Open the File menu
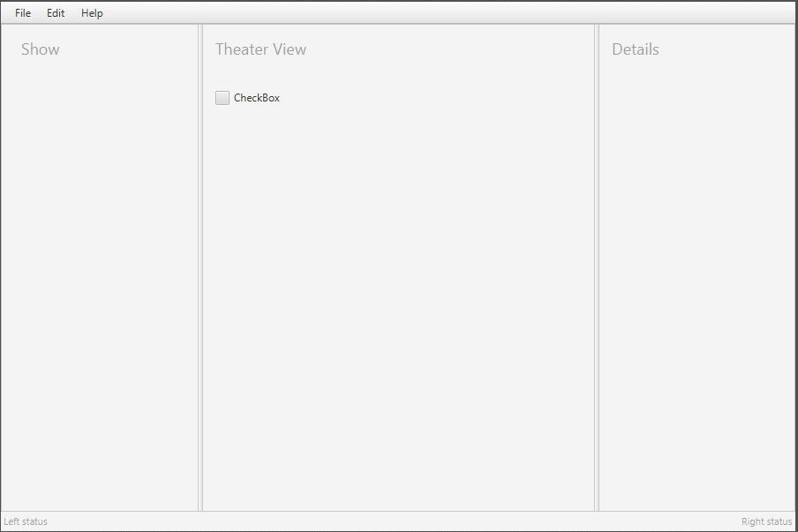 (22, 12)
